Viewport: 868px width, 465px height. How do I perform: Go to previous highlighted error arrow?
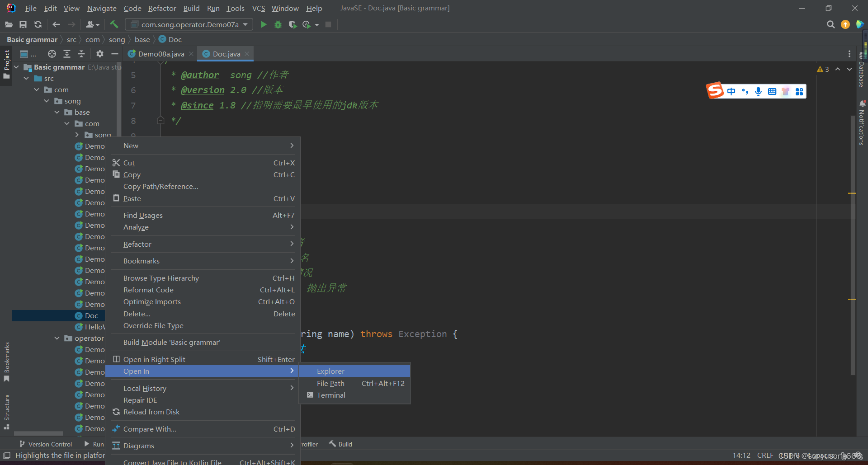click(838, 69)
